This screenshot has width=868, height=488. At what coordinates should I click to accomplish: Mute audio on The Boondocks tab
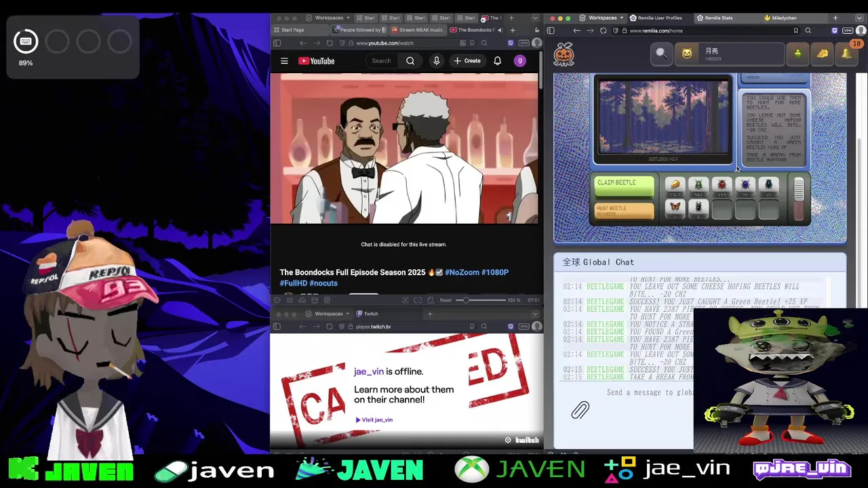point(500,30)
